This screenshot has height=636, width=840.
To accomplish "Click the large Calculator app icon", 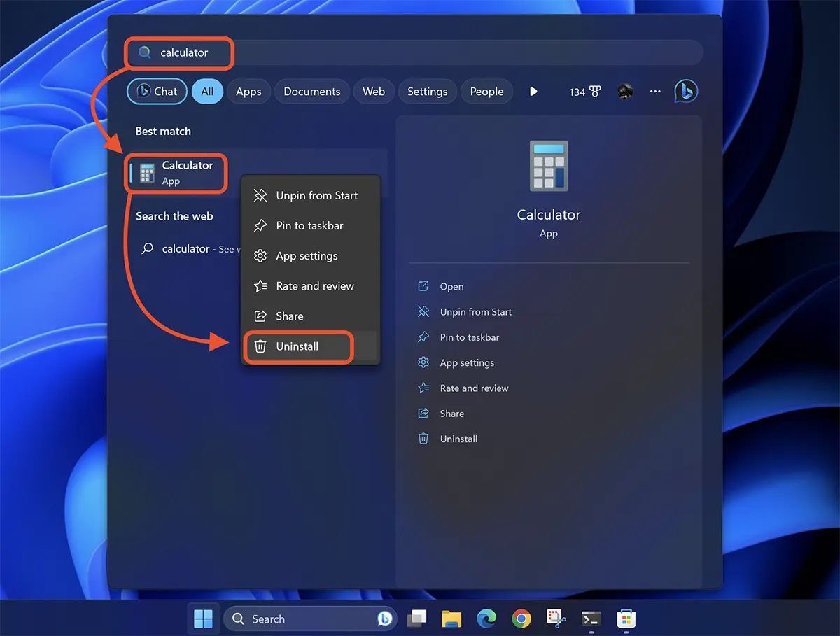I will [x=549, y=166].
